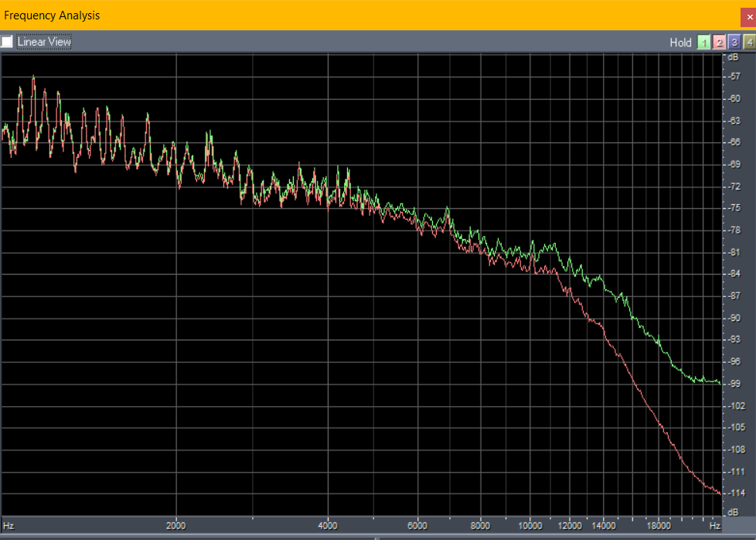Click the -114 dB scale label
This screenshot has width=756, height=540.
(x=737, y=493)
